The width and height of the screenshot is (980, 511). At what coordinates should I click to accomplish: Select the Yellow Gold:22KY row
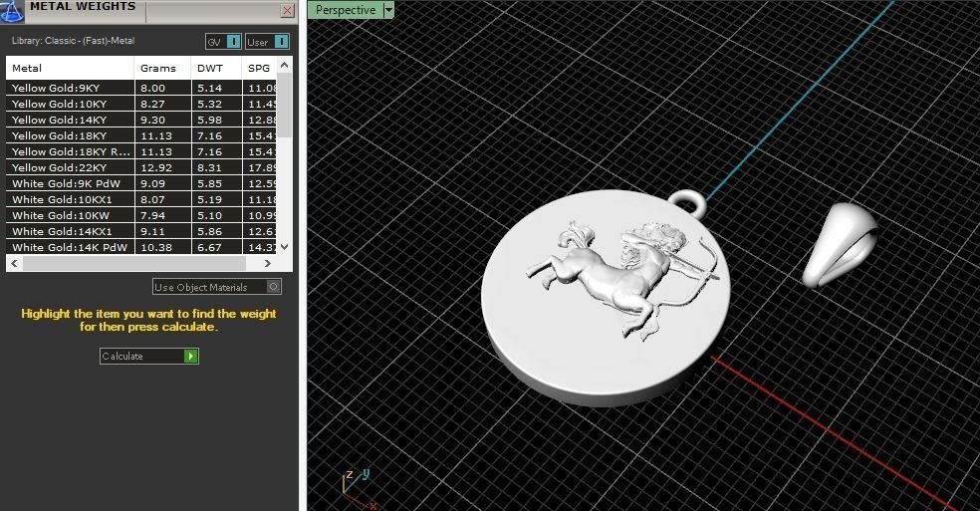click(141, 167)
